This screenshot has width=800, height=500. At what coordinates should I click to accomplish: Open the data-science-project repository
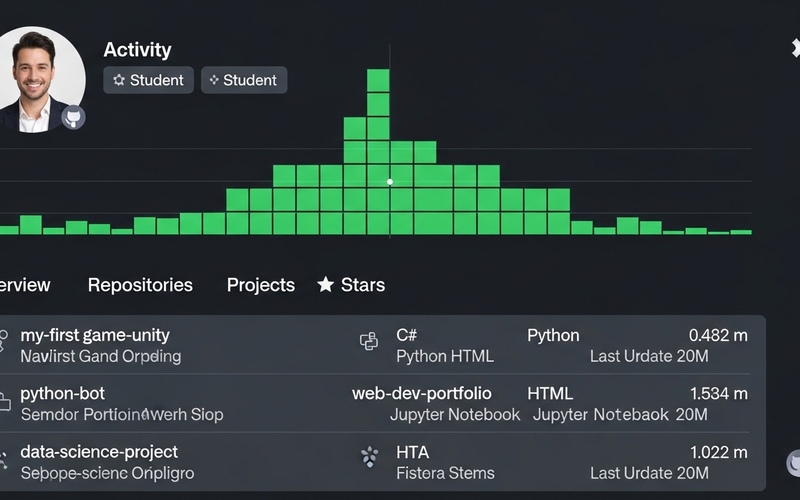99,452
